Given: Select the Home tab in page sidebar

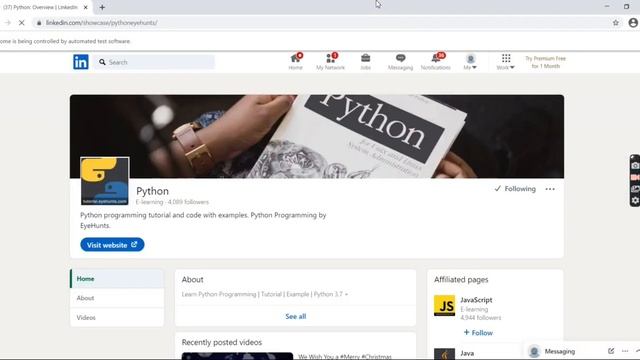Looking at the screenshot, I should [117, 279].
